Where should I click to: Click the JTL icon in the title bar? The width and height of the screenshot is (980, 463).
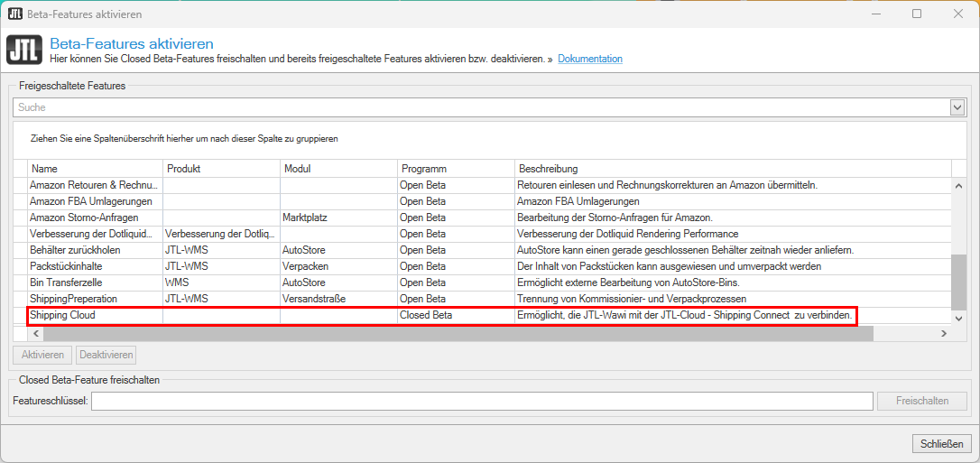click(x=15, y=14)
